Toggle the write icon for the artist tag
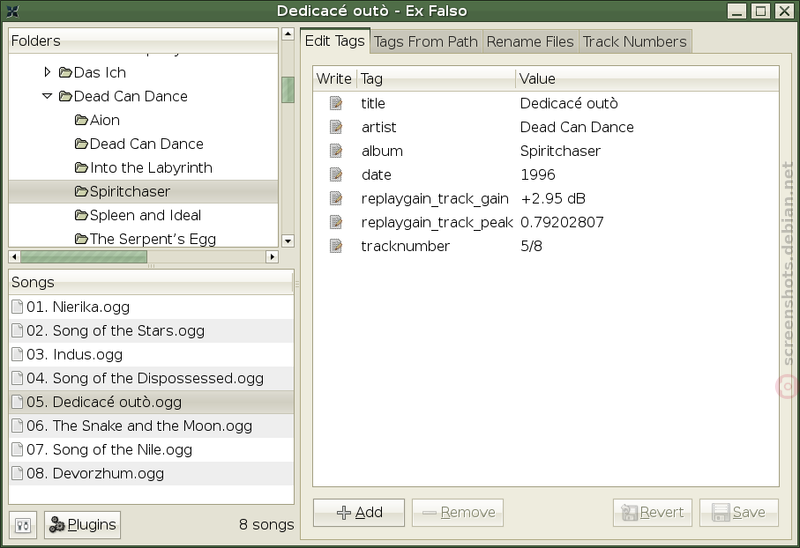The image size is (800, 548). [x=336, y=127]
